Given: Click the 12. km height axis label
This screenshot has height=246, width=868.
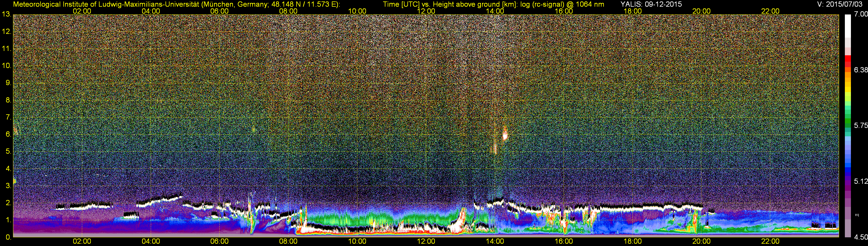Looking at the screenshot, I should click(x=6, y=32).
